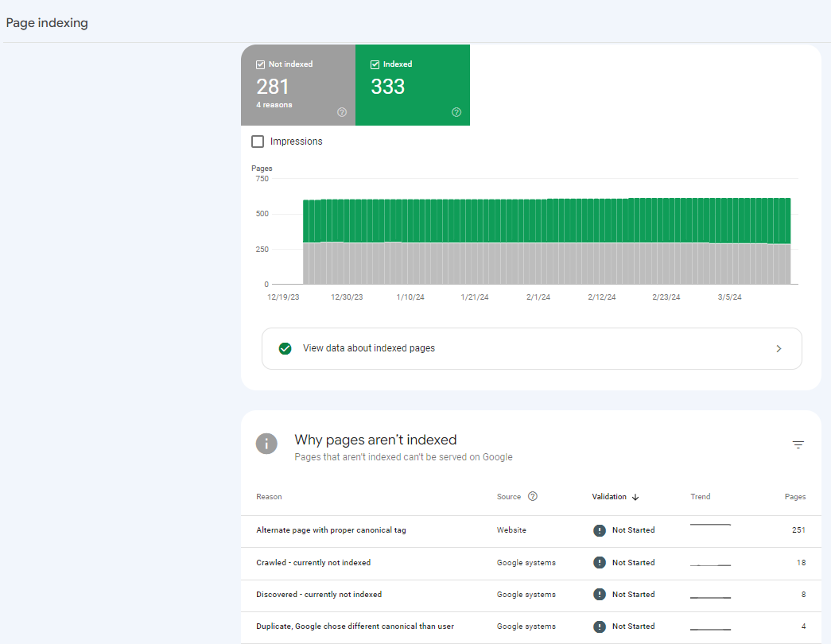Expand View data about indexed pages chevron
Image resolution: width=831 pixels, height=644 pixels.
click(x=779, y=348)
